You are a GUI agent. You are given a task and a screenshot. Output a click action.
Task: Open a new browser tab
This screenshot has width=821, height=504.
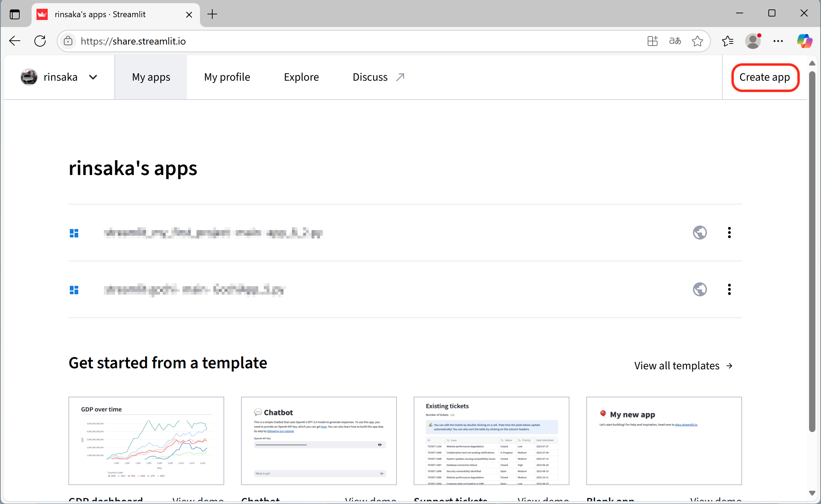click(212, 14)
